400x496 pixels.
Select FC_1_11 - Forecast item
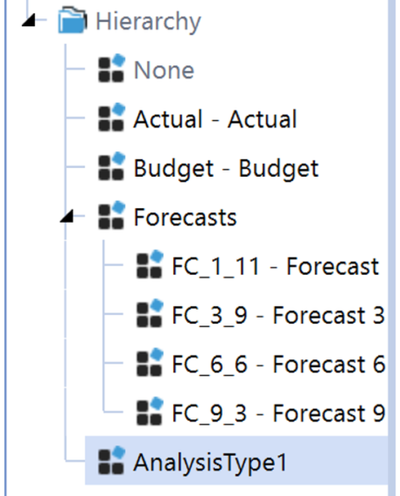click(275, 267)
